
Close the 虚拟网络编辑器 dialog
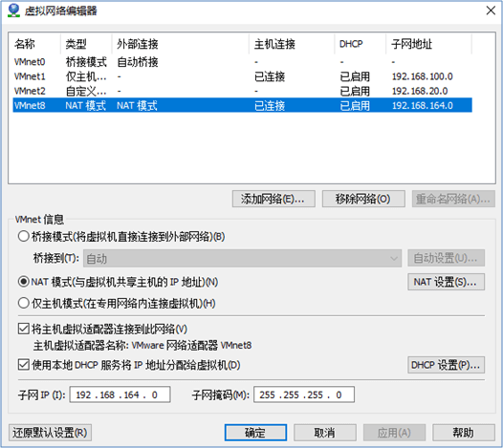click(x=491, y=11)
